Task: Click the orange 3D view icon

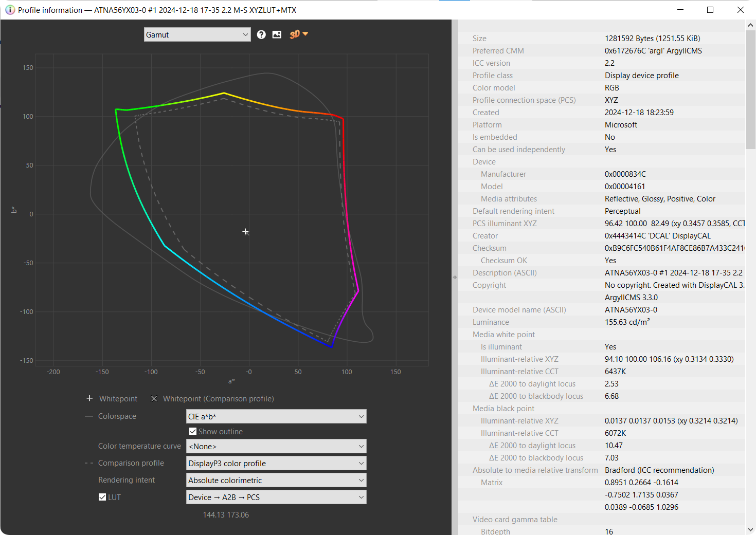Action: click(x=294, y=34)
